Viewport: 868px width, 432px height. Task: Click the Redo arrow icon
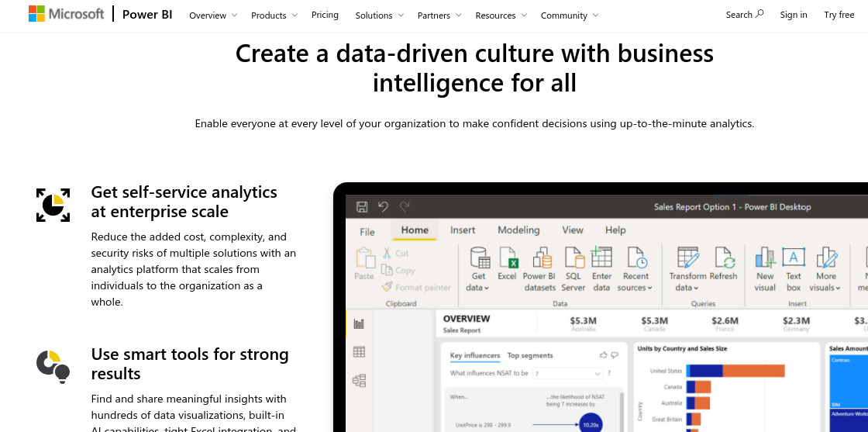coord(405,206)
